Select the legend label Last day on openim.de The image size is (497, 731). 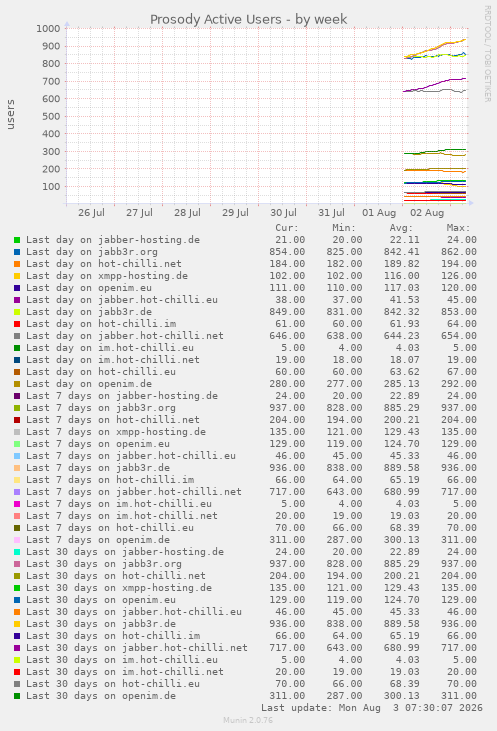tap(89, 384)
